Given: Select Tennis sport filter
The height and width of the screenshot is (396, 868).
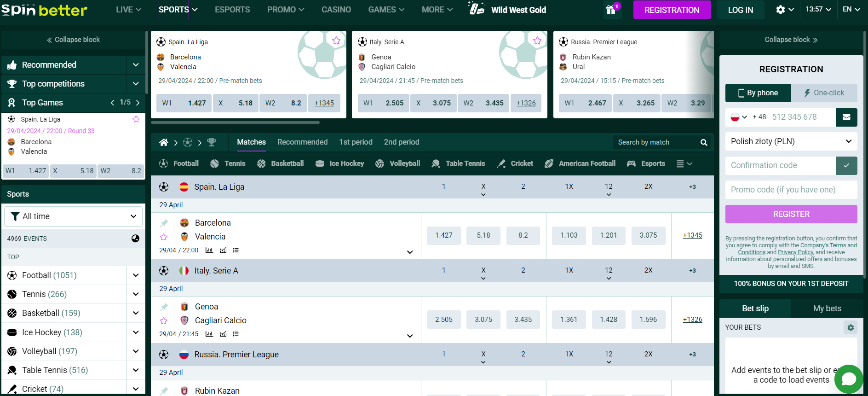Looking at the screenshot, I should 228,163.
